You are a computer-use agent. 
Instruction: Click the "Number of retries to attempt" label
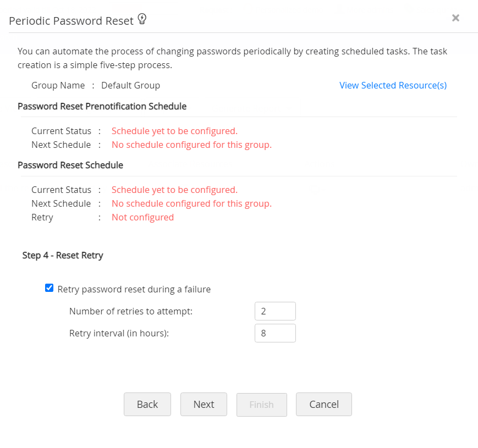click(131, 311)
